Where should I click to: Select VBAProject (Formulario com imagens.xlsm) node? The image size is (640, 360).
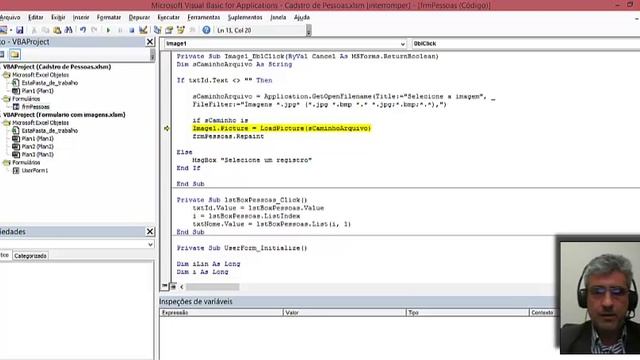(x=64, y=115)
